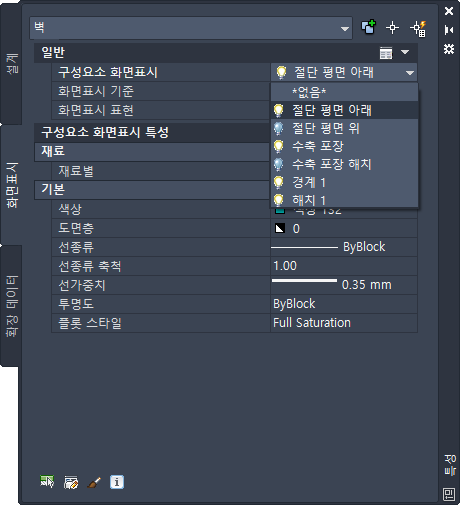The image size is (460, 505).
Task: Click the paintbrush icon in bottom toolbar
Action: 94,482
